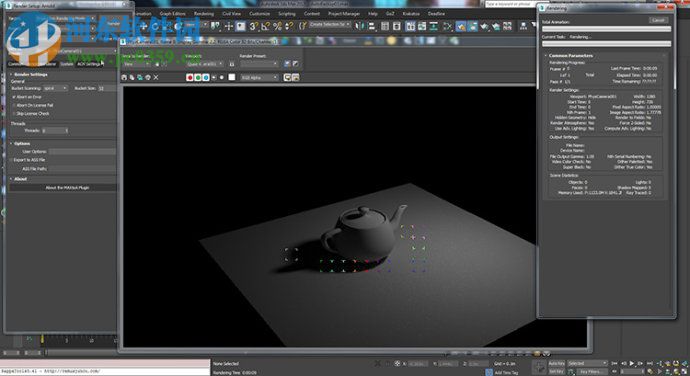
Task: Toggle the green channel button
Action: (198, 77)
